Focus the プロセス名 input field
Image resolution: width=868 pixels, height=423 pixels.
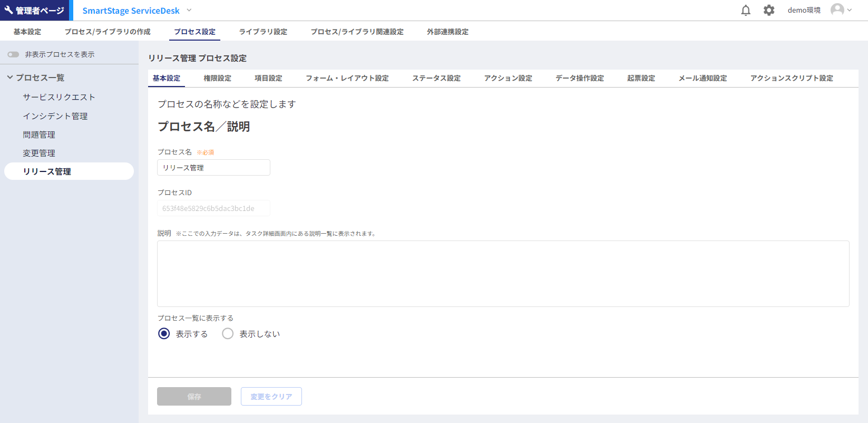213,168
